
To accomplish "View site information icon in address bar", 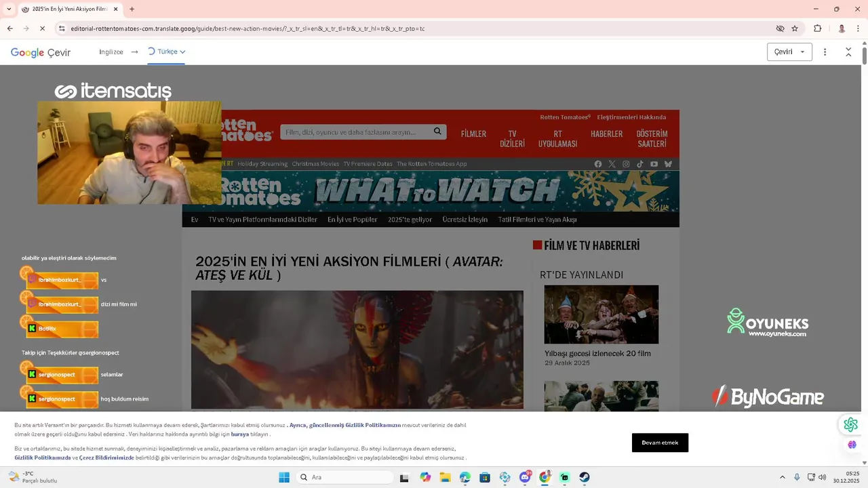I will click(x=62, y=28).
